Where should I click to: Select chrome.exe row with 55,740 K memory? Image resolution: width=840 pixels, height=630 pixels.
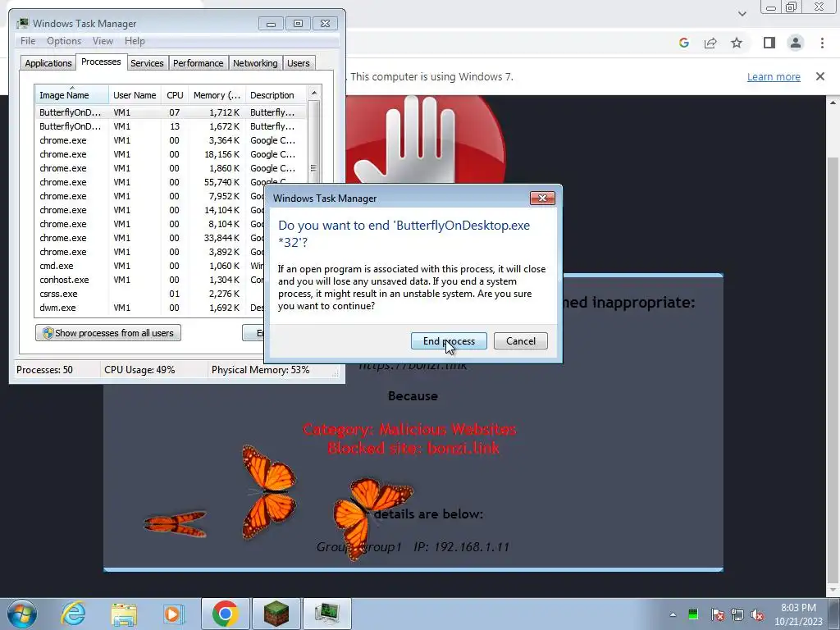[171, 182]
